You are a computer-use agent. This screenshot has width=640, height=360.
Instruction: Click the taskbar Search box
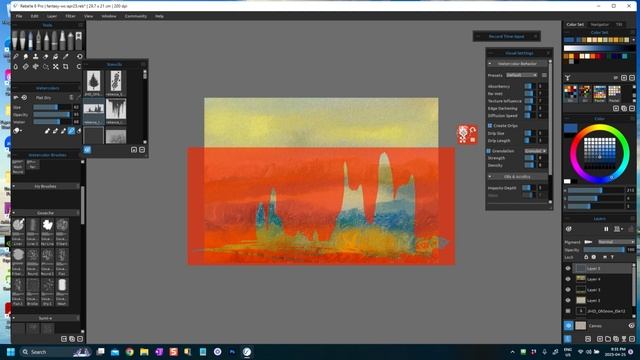click(55, 351)
